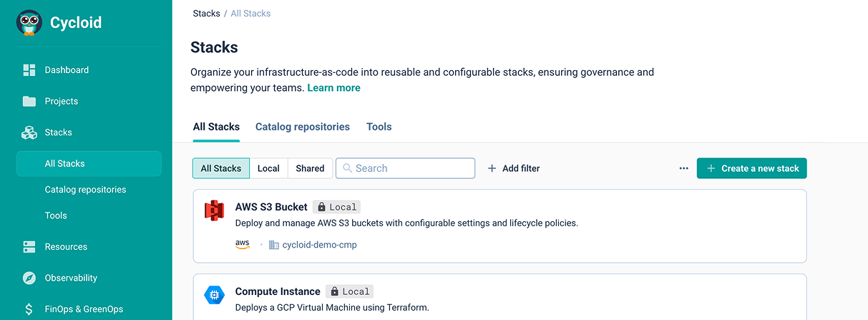868x320 pixels.
Task: Follow the Learn more link
Action: pyautogui.click(x=333, y=88)
